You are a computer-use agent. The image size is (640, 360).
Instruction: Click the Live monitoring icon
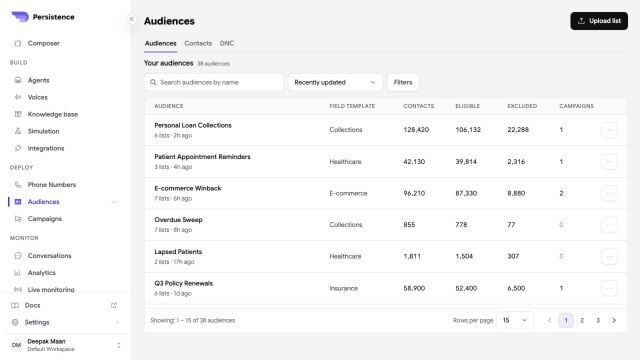click(x=18, y=289)
